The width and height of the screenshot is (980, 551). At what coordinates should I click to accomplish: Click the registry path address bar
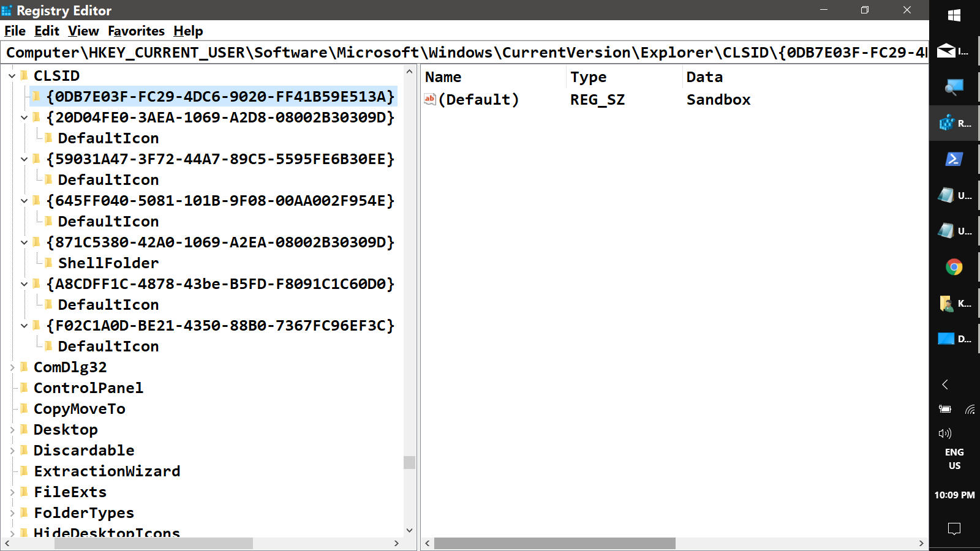(x=466, y=53)
